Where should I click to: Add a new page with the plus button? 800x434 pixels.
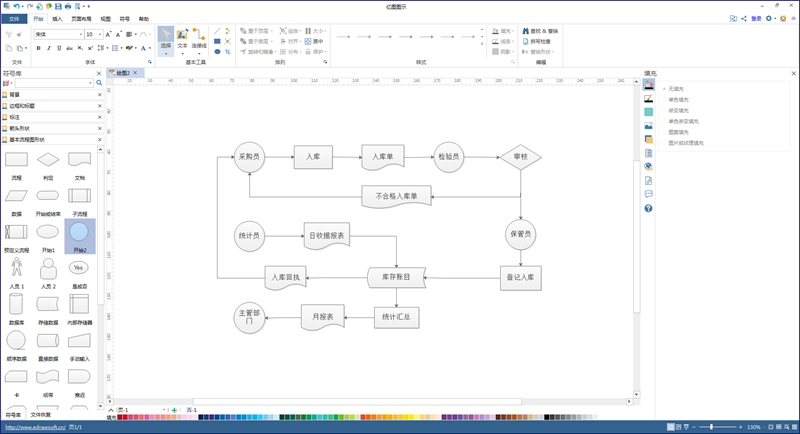point(174,410)
